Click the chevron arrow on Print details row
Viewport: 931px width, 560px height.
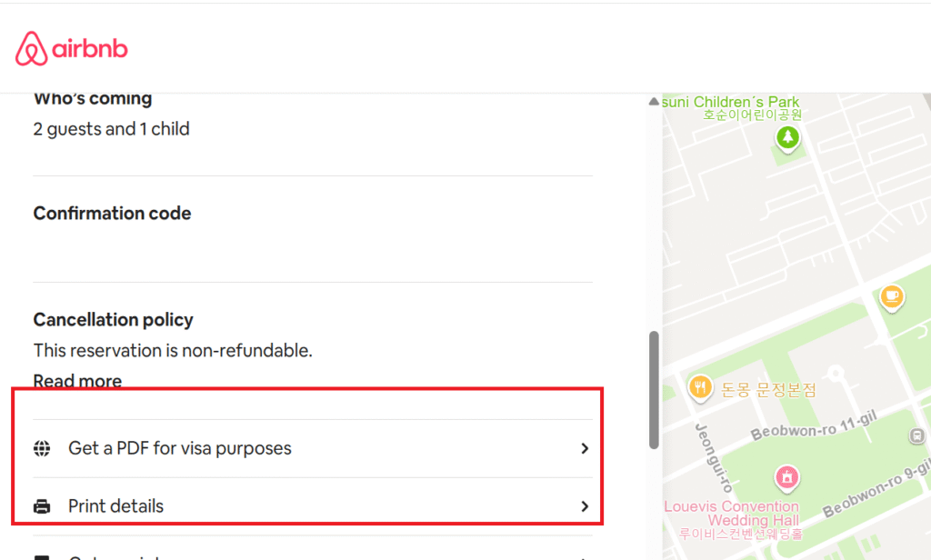(585, 506)
